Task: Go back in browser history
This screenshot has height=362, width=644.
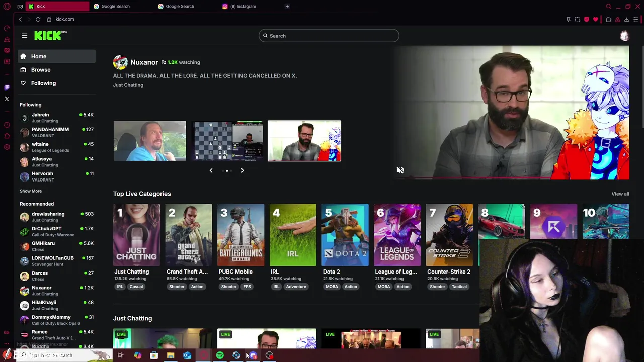Action: 20,19
